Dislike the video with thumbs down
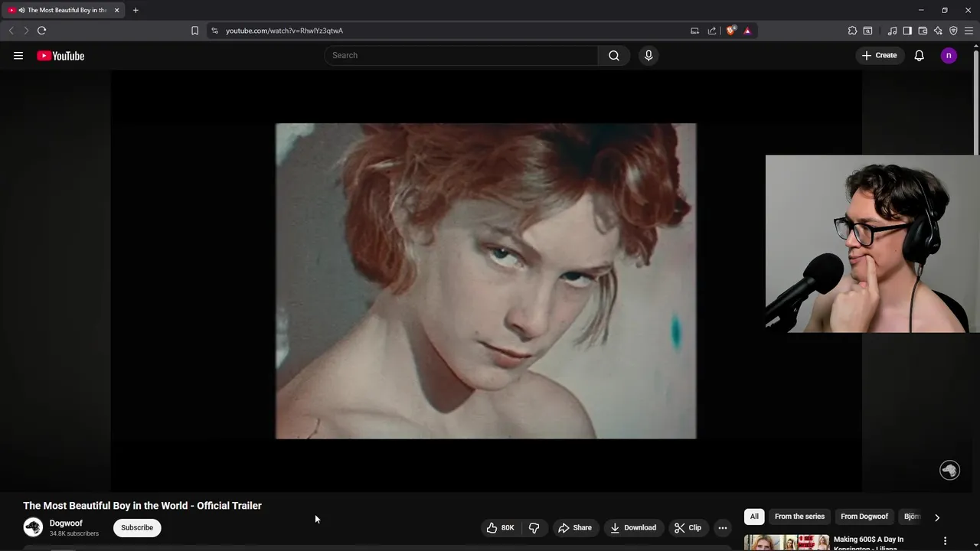Image resolution: width=980 pixels, height=551 pixels. click(534, 527)
